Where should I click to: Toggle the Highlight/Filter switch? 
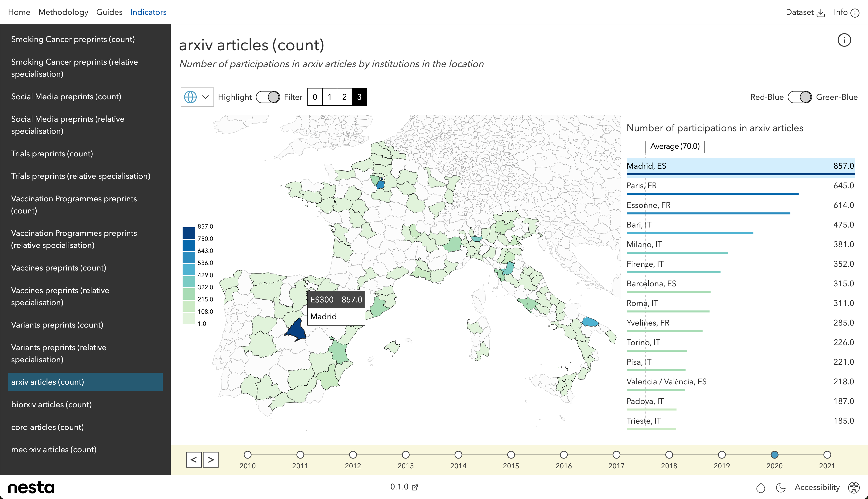click(x=268, y=97)
